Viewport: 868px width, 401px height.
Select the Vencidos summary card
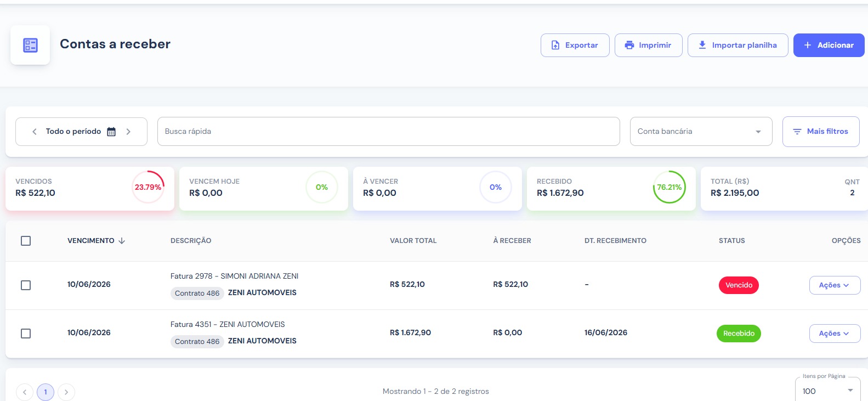click(x=90, y=189)
